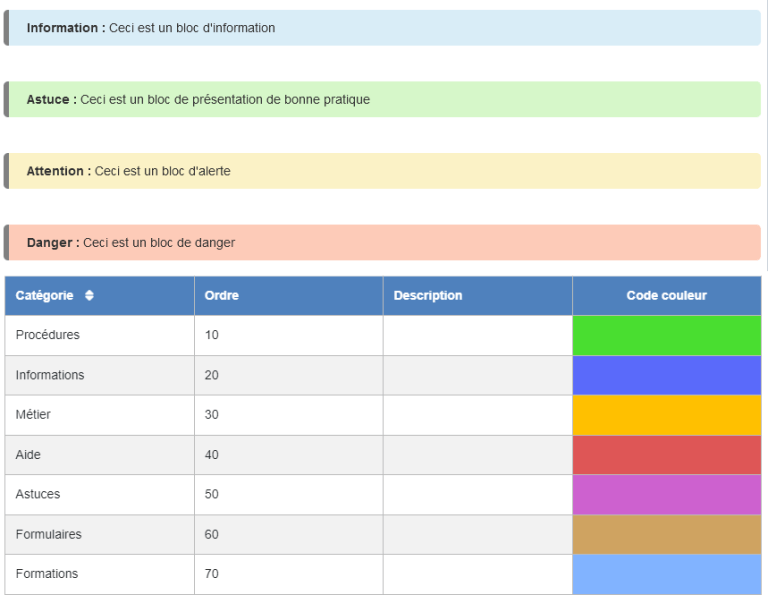Click the order value 40 for Aide

click(212, 455)
